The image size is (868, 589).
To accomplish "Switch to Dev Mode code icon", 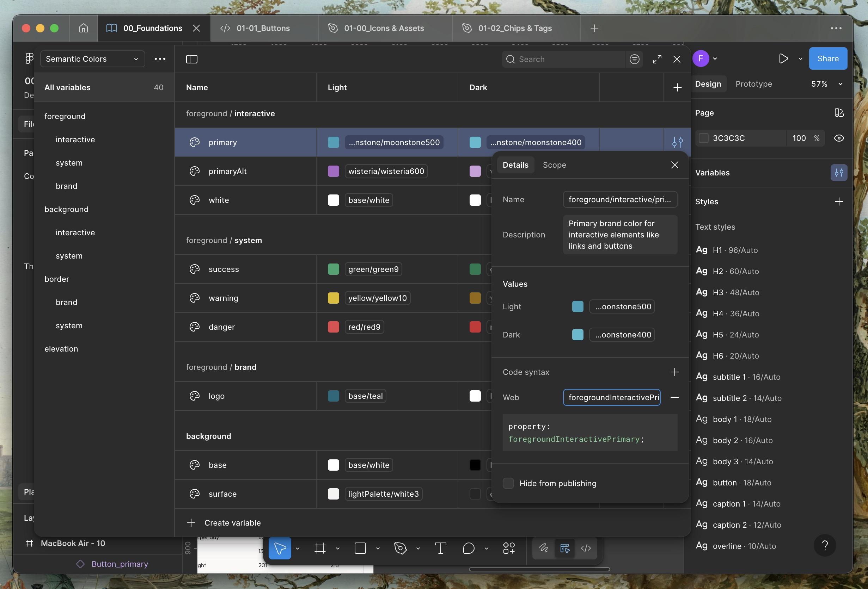I will pos(586,548).
